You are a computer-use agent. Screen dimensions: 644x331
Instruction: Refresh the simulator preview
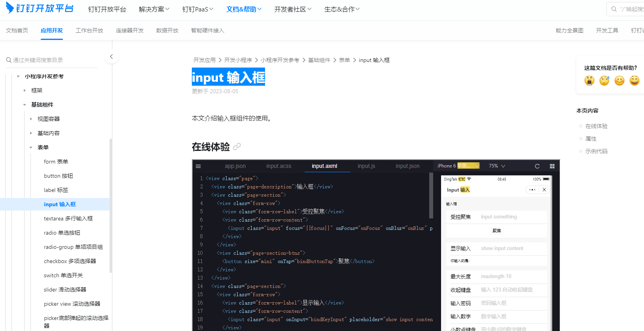click(x=537, y=166)
